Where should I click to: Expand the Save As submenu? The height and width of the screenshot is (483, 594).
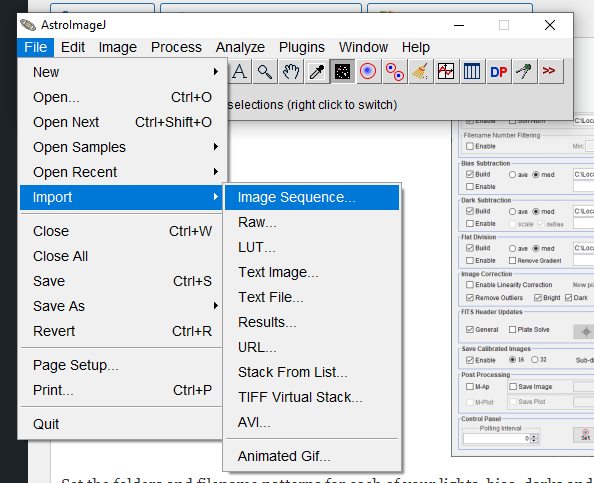[x=121, y=306]
